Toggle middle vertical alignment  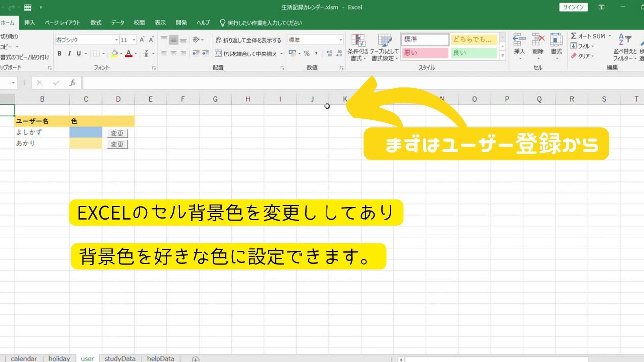coord(173,40)
